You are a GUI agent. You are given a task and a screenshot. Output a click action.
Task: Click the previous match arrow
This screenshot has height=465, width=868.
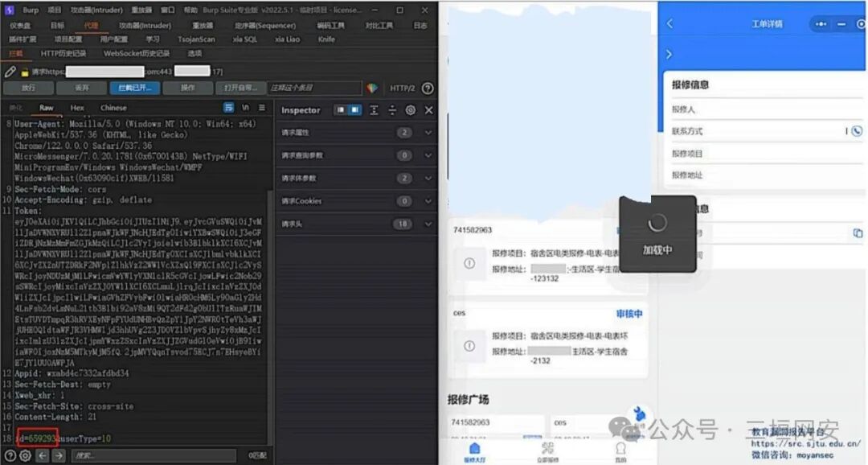pyautogui.click(x=43, y=455)
